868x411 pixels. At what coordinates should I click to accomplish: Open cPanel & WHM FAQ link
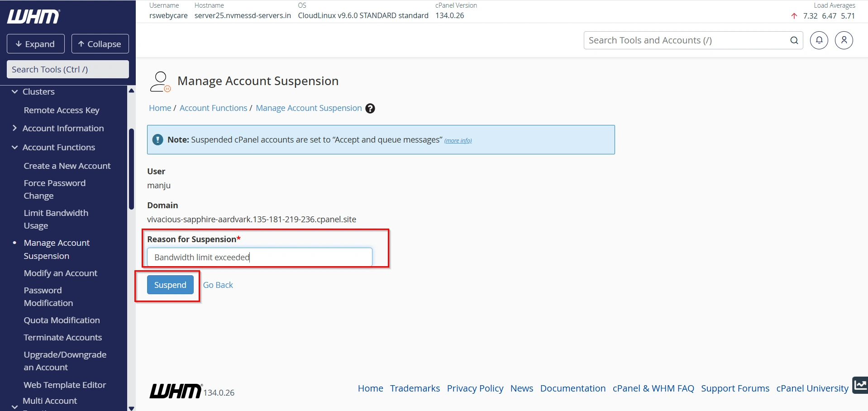point(653,388)
